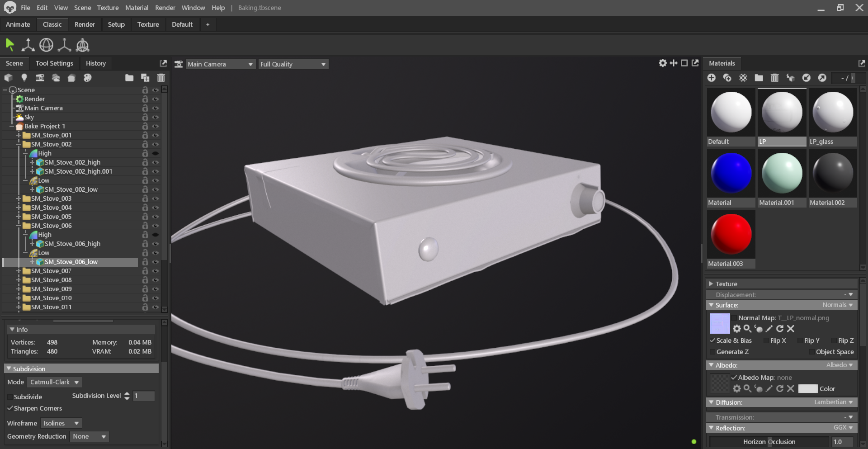Switch to the Animate workspace tab
The height and width of the screenshot is (449, 868).
pos(18,24)
